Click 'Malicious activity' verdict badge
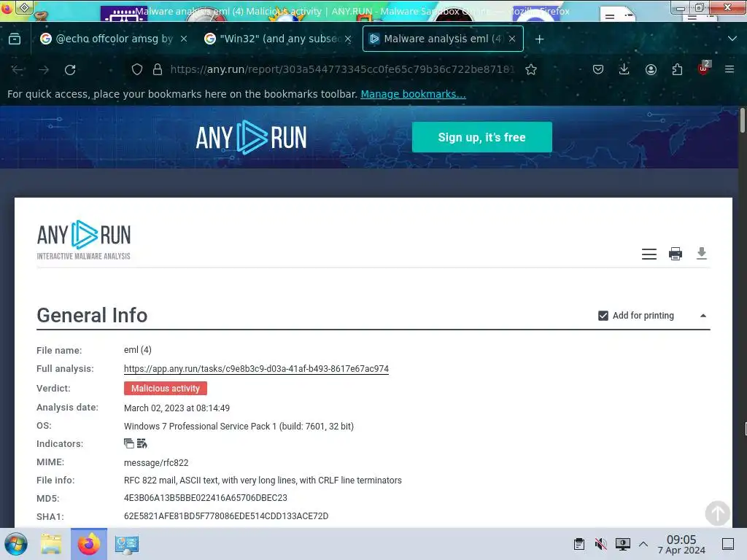This screenshot has width=747, height=560. click(166, 389)
